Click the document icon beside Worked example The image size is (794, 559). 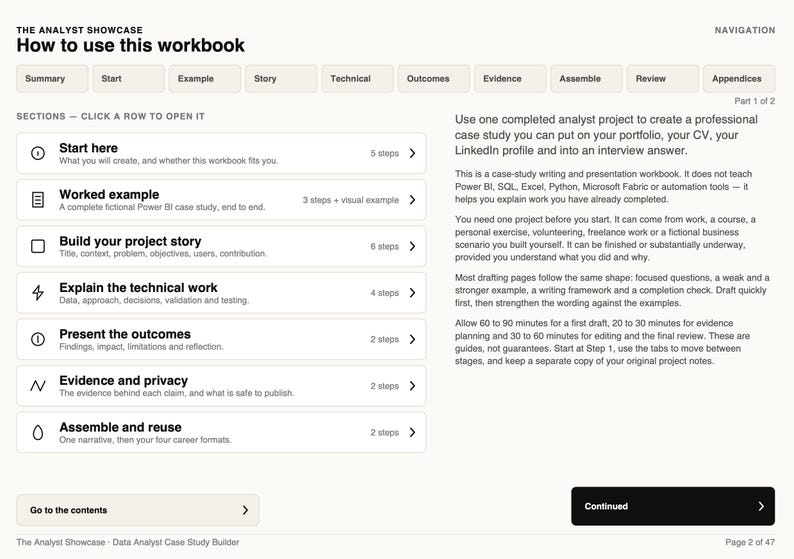point(38,199)
